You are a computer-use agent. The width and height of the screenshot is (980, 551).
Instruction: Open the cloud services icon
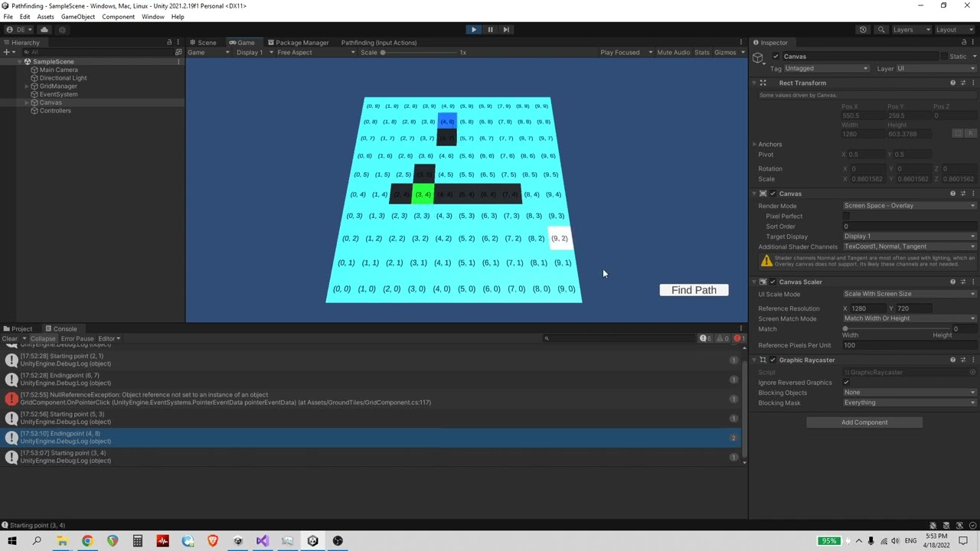coord(44,30)
